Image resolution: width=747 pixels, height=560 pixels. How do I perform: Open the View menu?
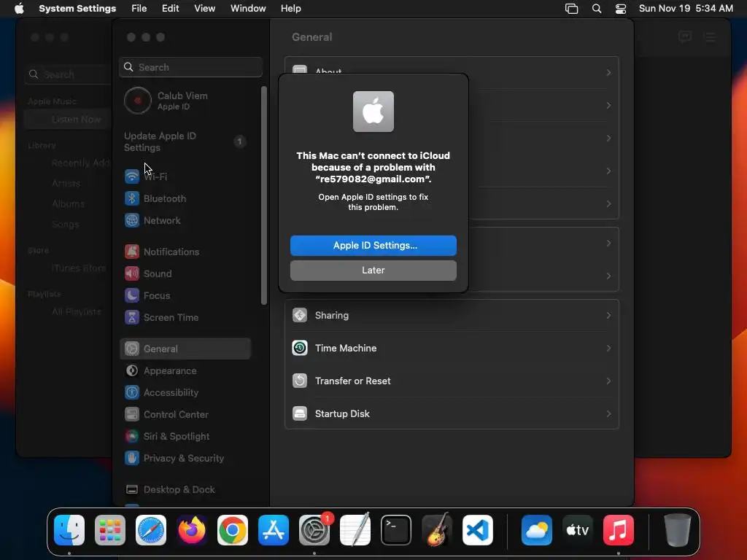pyautogui.click(x=204, y=9)
